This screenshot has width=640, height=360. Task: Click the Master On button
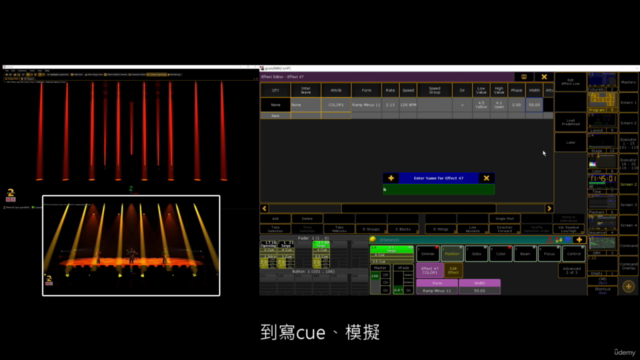(x=385, y=282)
